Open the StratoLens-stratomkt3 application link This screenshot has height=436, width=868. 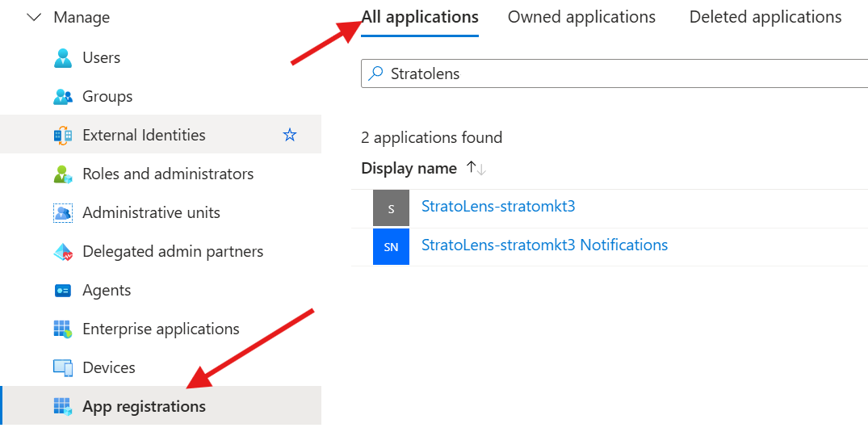(x=498, y=207)
